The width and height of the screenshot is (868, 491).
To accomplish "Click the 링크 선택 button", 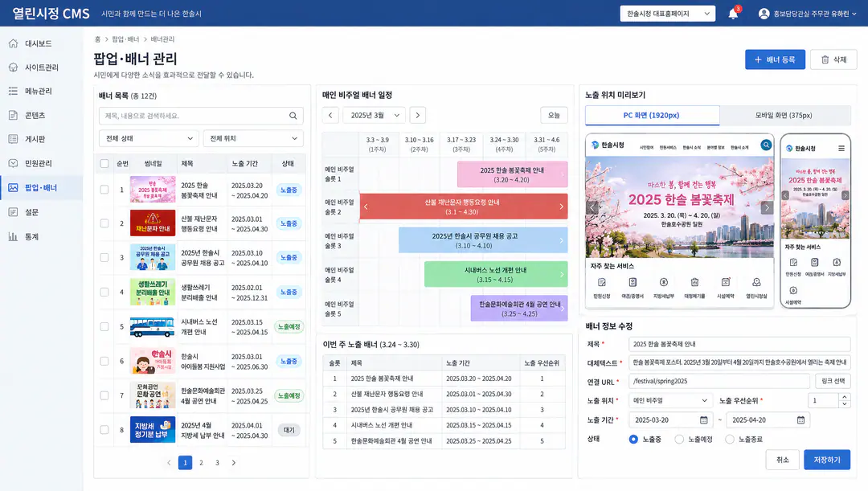I will tap(833, 381).
